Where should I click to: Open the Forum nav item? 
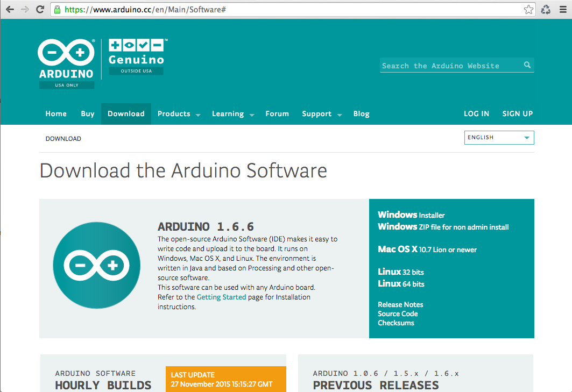click(x=277, y=114)
